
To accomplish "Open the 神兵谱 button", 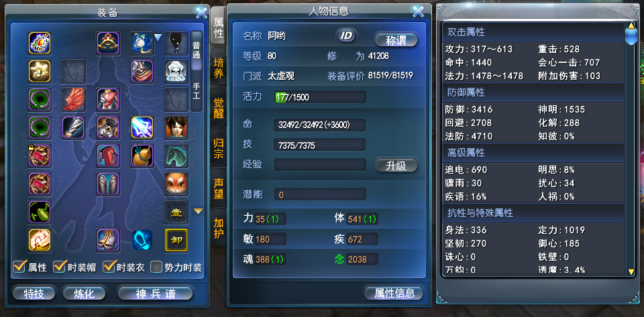I will click(155, 294).
